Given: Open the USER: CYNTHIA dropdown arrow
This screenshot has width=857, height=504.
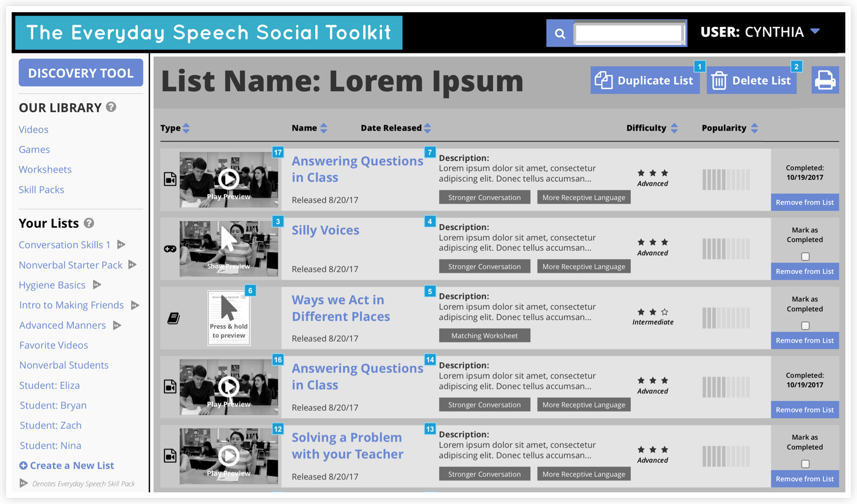Looking at the screenshot, I should [x=815, y=32].
